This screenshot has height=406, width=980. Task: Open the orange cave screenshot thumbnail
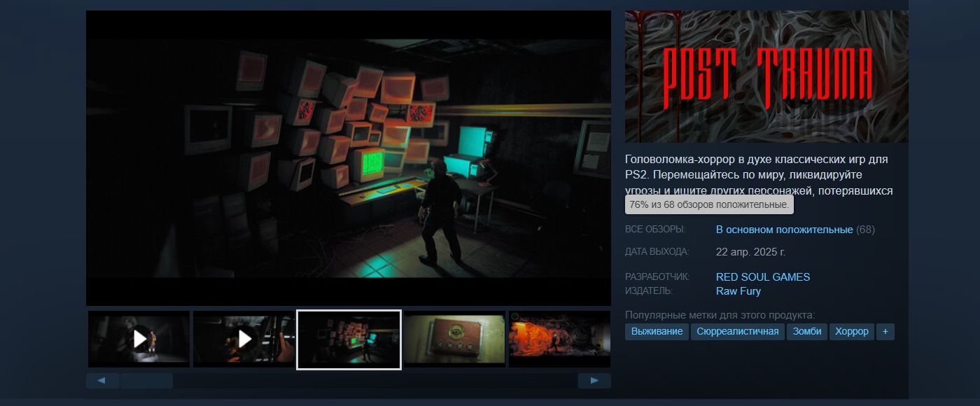(x=559, y=339)
